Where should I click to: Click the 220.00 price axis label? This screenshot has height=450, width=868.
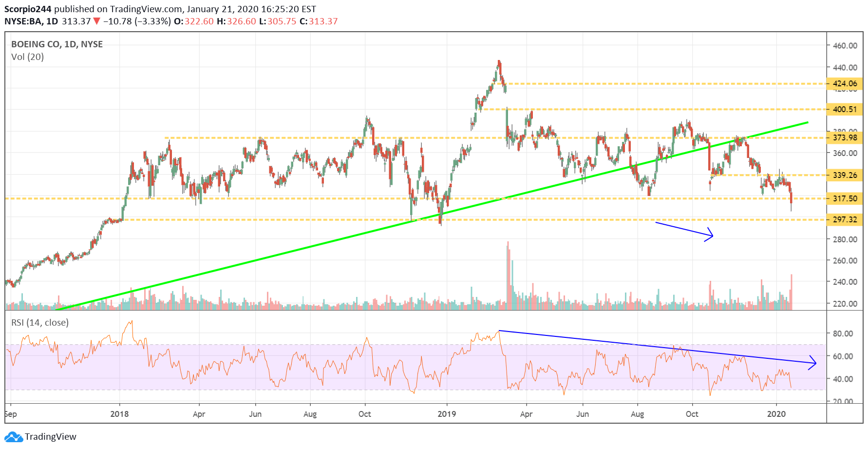point(845,303)
